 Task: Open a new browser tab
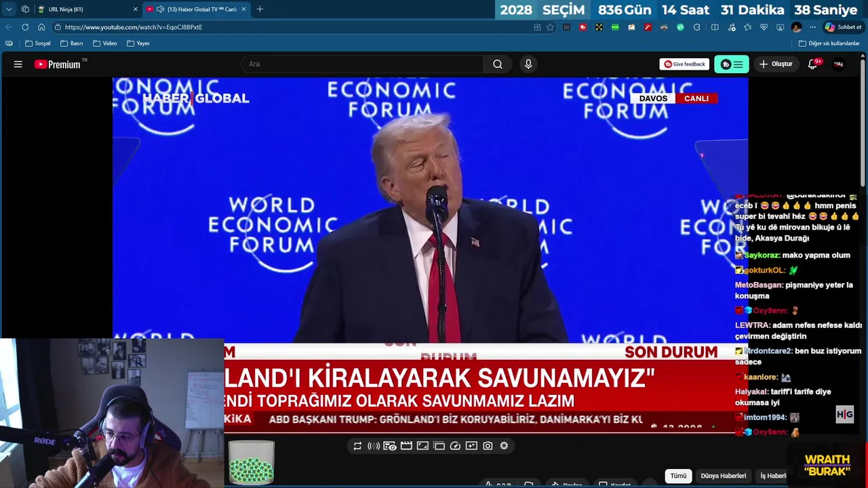260,9
